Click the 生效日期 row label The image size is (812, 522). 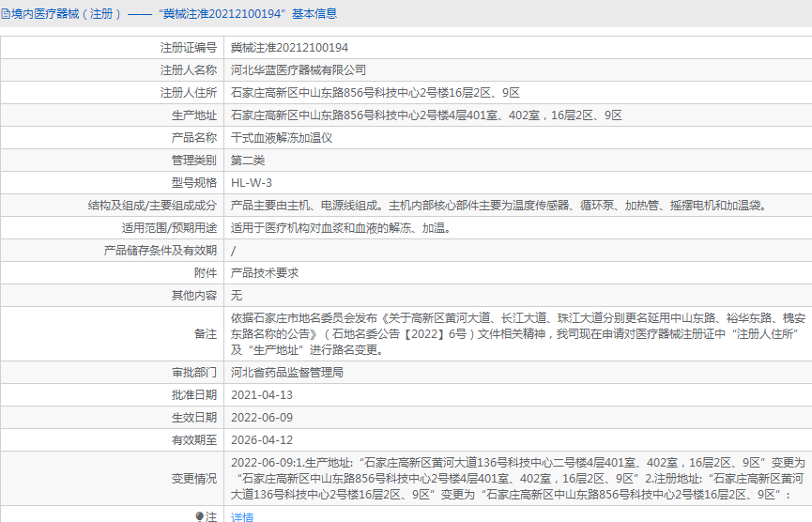(x=194, y=418)
